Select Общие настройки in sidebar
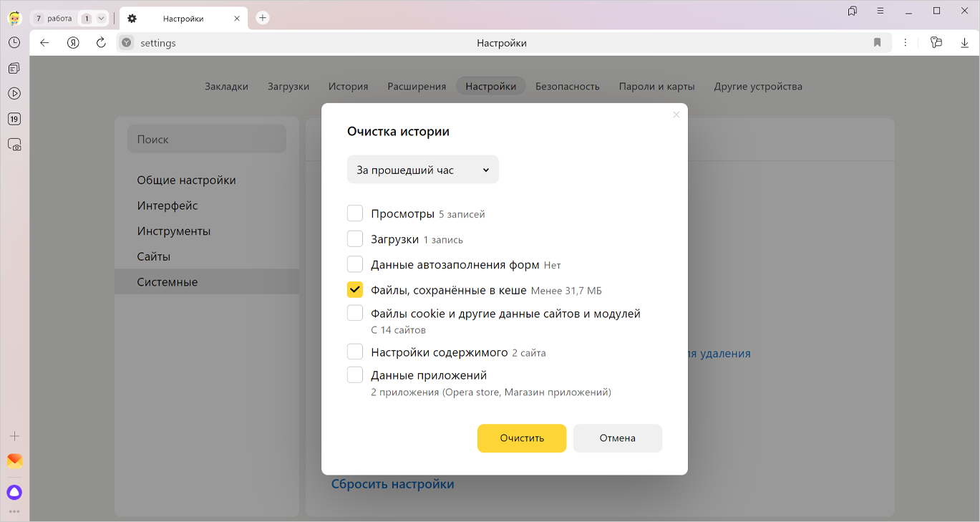 (186, 180)
